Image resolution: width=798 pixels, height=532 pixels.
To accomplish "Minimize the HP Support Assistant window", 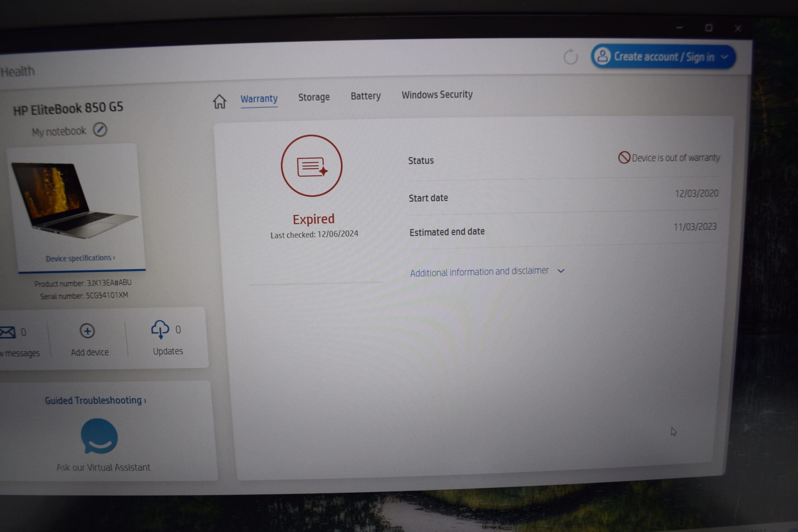I will (x=679, y=27).
